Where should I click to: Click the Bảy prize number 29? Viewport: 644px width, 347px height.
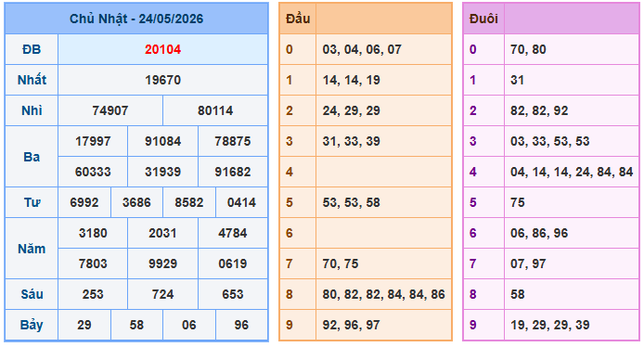(84, 325)
